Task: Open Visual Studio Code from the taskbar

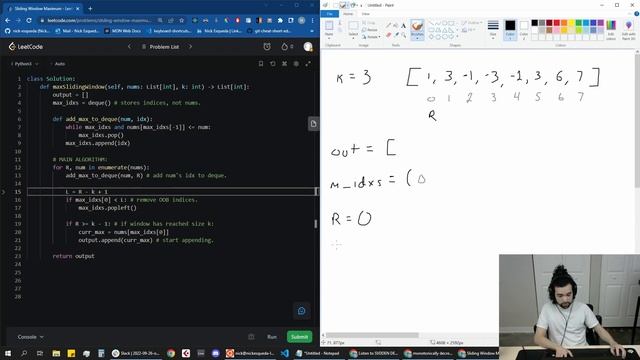Action: [285, 353]
